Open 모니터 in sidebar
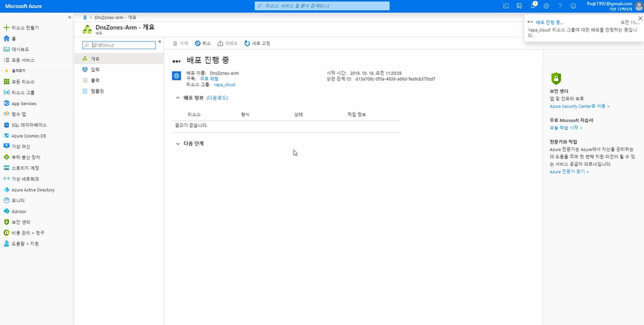The height and width of the screenshot is (325, 644). (x=14, y=200)
